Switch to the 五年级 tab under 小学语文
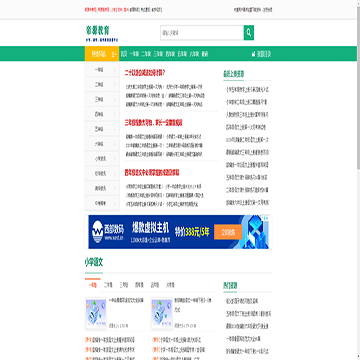 [155, 285]
